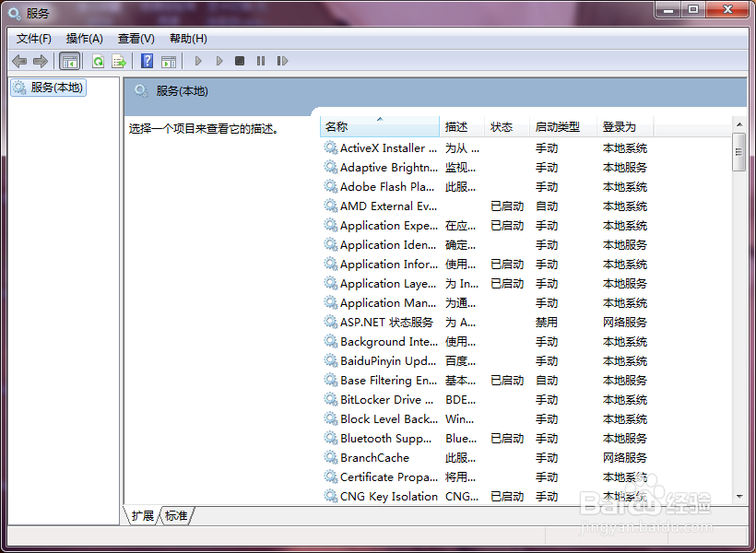Click the Export List toolbar icon
Screen dimensions: 756x553
point(119,61)
